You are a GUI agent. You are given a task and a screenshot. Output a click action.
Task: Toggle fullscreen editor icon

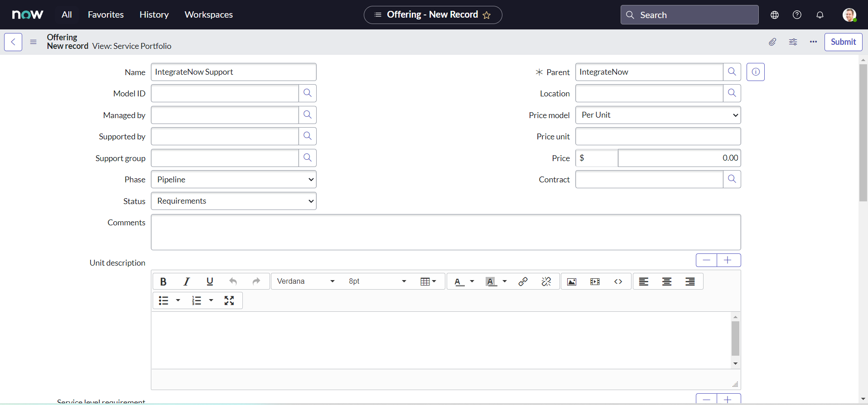click(229, 300)
